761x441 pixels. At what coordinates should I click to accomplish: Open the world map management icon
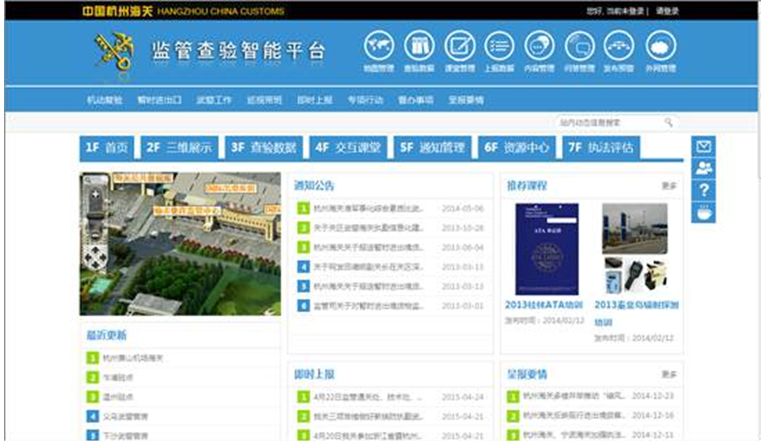(379, 46)
